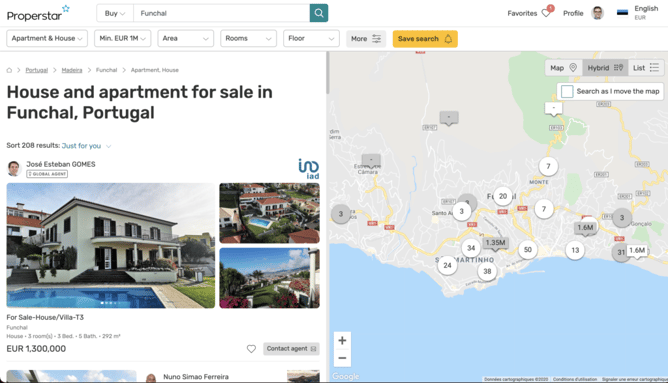Open the Favorites menu item
The height and width of the screenshot is (383, 668).
pyautogui.click(x=522, y=13)
